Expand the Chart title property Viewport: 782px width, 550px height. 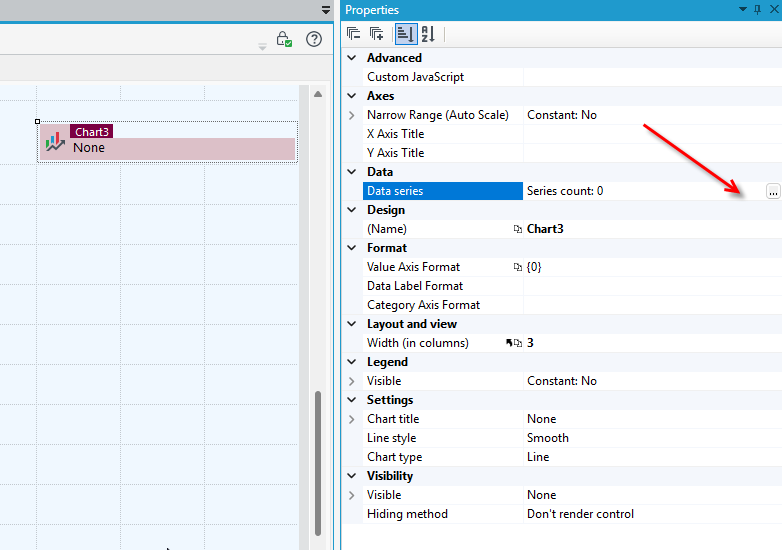coord(352,419)
